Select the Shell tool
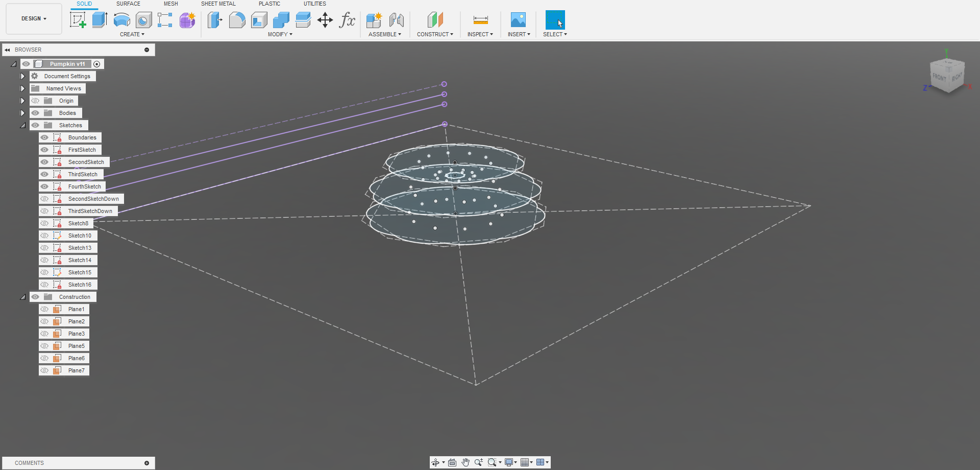980x470 pixels. point(259,20)
